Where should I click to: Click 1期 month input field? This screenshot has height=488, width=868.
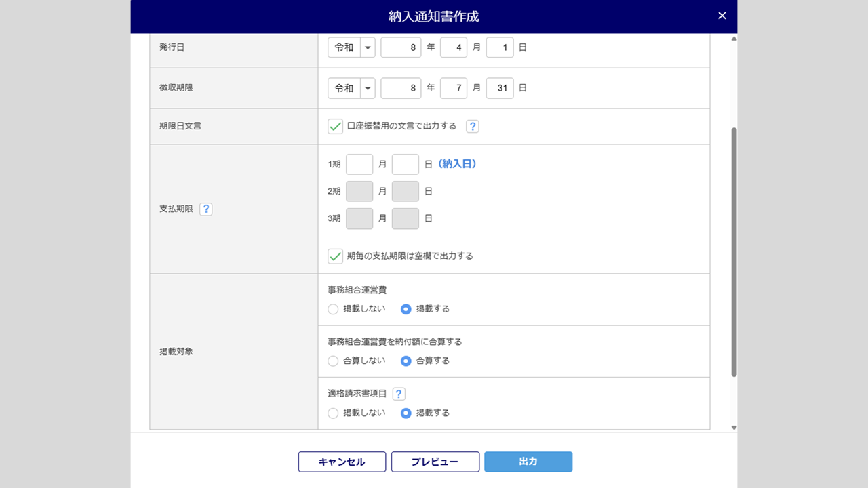pos(359,164)
